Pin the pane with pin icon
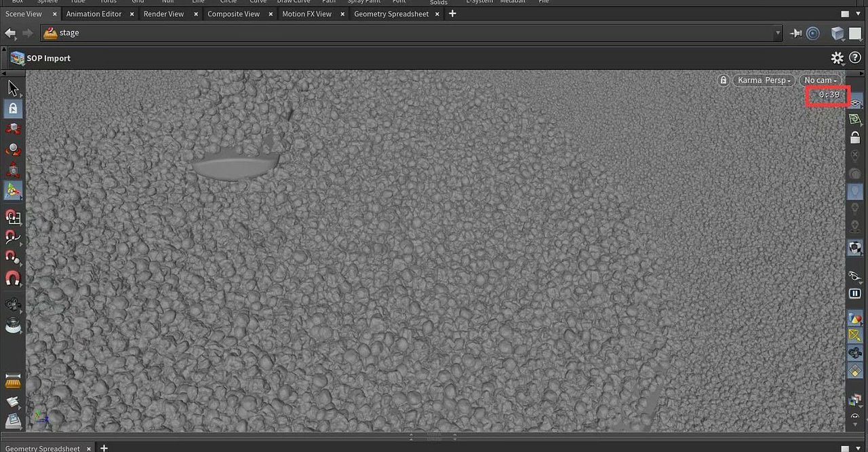The image size is (868, 452). [x=796, y=33]
